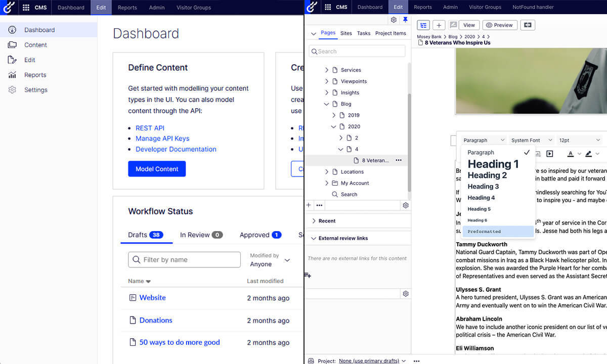
Task: Click the comment icon next to View
Action: pyautogui.click(x=453, y=25)
